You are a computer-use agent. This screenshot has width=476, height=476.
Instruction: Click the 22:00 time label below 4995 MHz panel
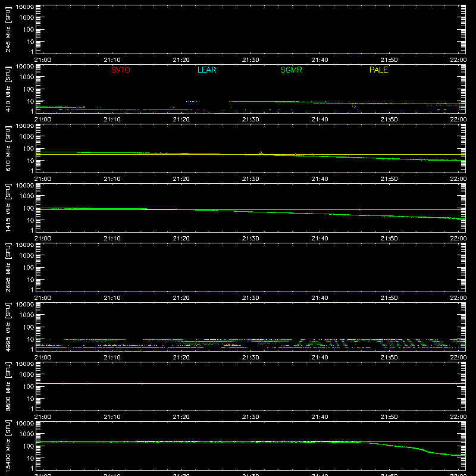click(x=458, y=358)
